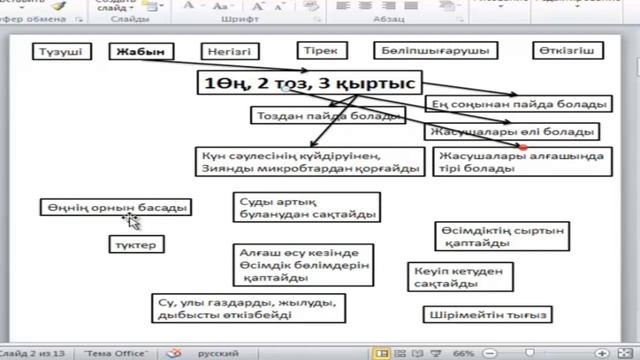The width and height of the screenshot is (640, 360).
Task: Click the Convert to SmartArt icon
Action: pyautogui.click(x=448, y=6)
